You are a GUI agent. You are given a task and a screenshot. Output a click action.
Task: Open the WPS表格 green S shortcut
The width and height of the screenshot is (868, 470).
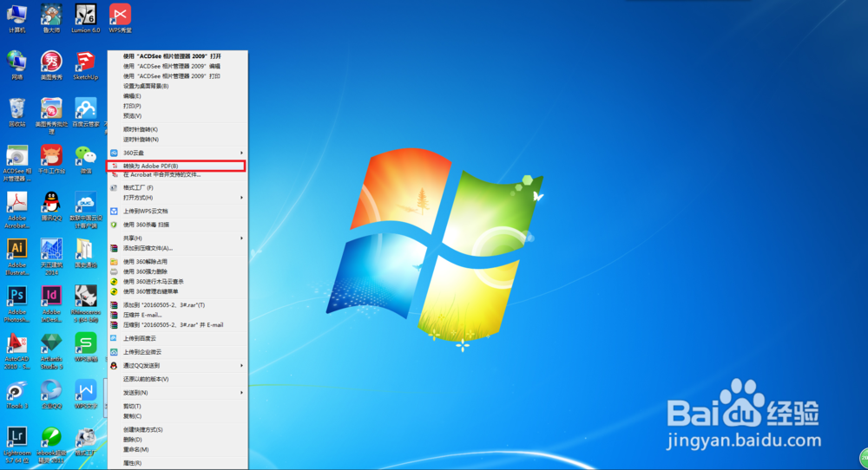86,348
